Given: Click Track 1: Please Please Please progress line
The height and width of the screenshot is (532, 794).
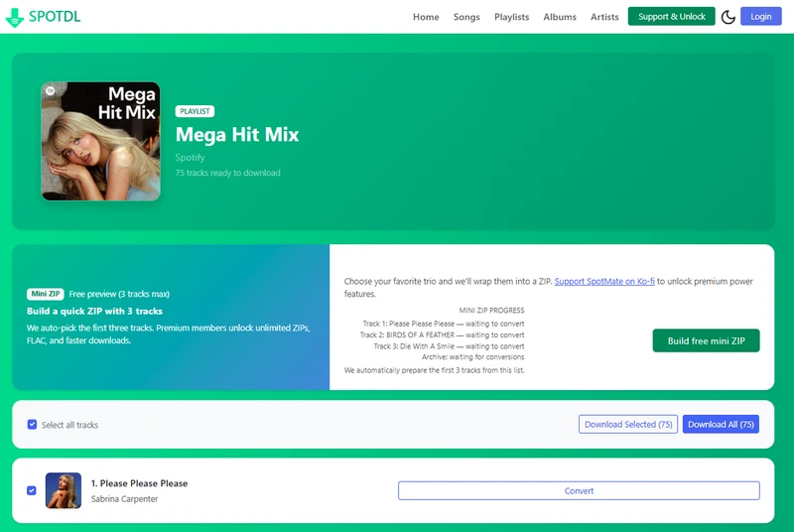Looking at the screenshot, I should tap(443, 324).
